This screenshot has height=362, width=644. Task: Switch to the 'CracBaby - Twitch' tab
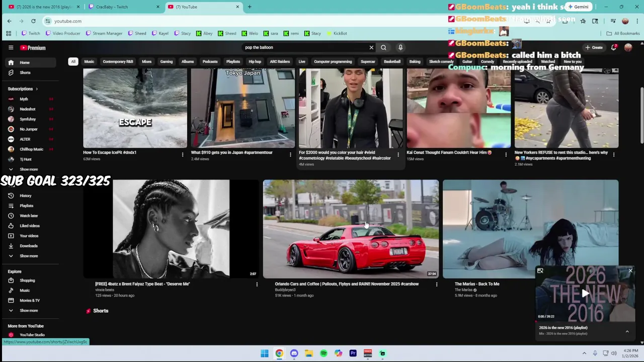(x=124, y=7)
